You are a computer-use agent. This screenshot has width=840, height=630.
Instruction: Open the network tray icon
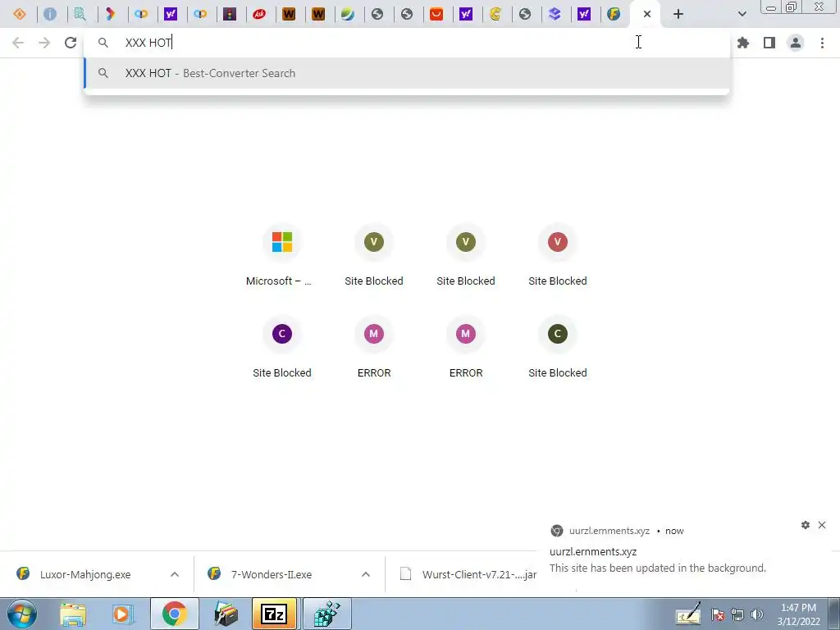click(737, 615)
